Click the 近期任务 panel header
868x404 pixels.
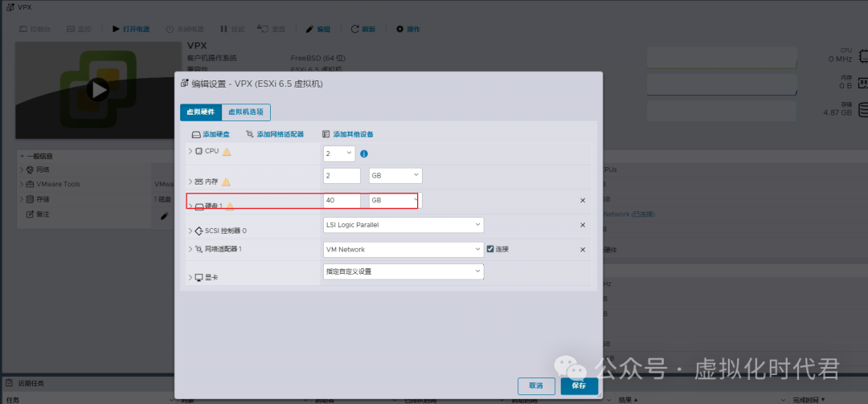31,384
